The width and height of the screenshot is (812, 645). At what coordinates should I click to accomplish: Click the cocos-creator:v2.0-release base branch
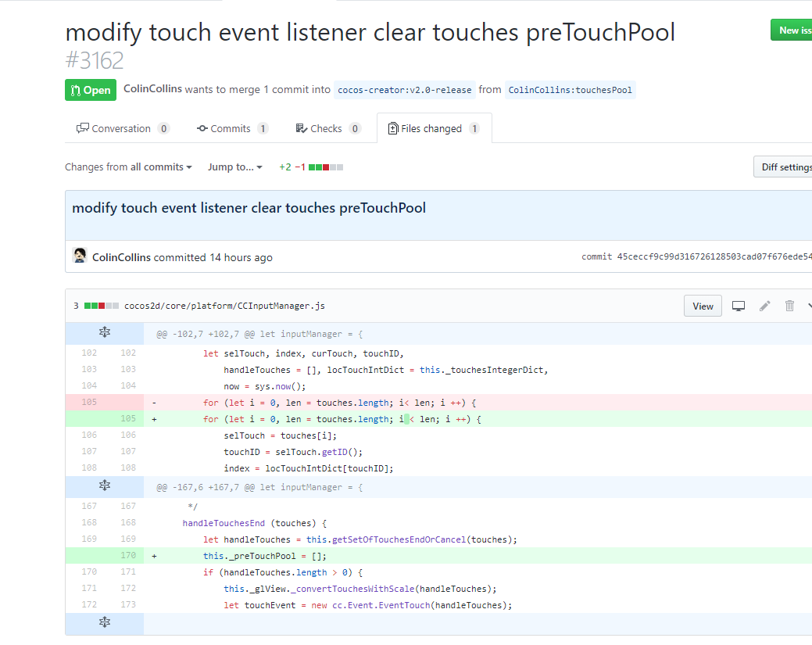[x=405, y=90]
